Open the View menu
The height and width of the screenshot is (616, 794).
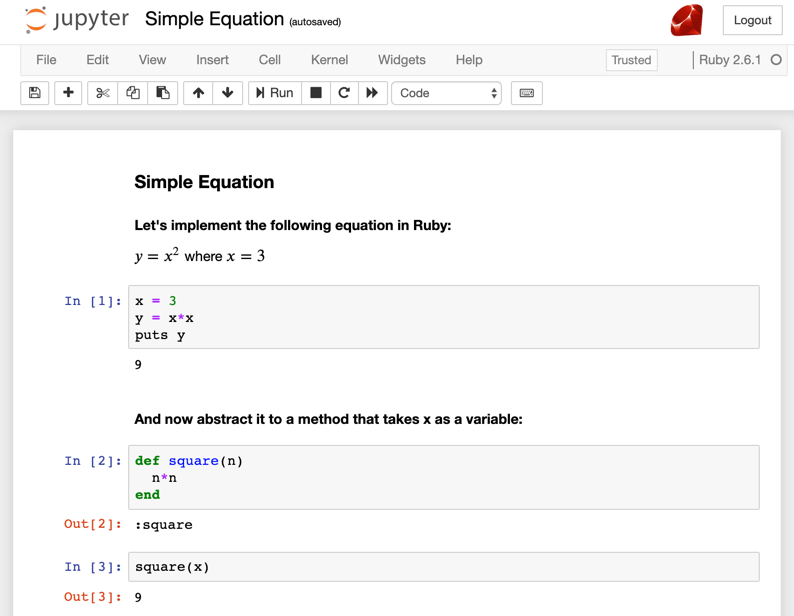tap(152, 60)
